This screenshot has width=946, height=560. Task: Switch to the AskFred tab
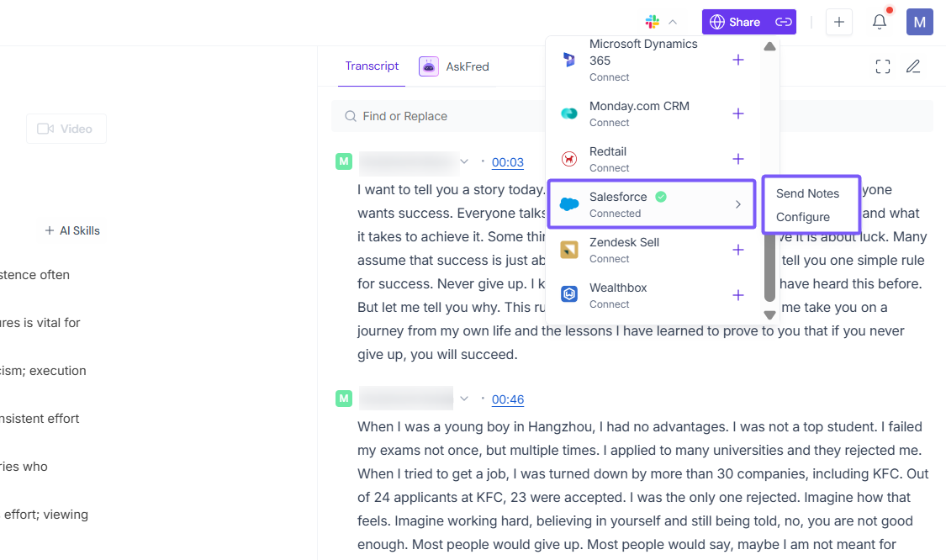point(454,66)
